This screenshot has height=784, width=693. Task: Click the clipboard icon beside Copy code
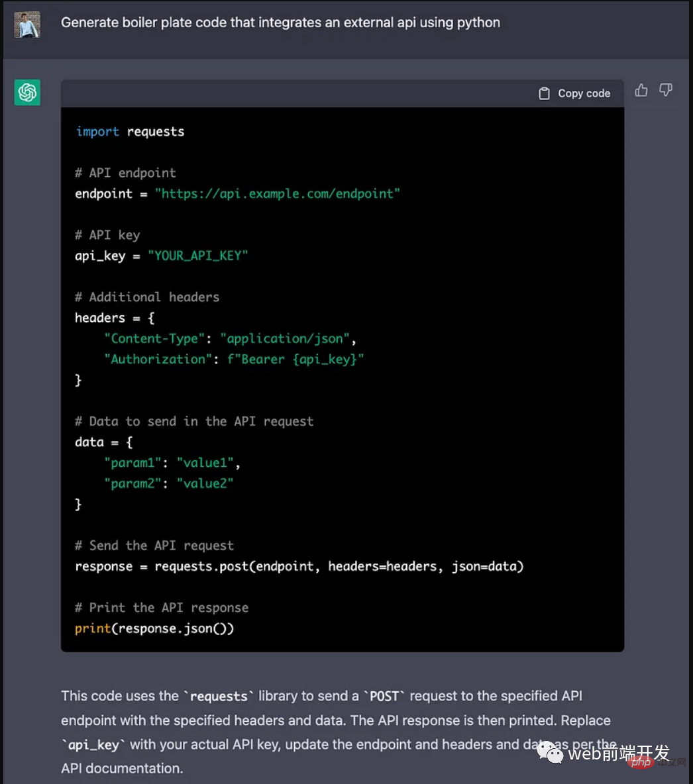pos(544,93)
